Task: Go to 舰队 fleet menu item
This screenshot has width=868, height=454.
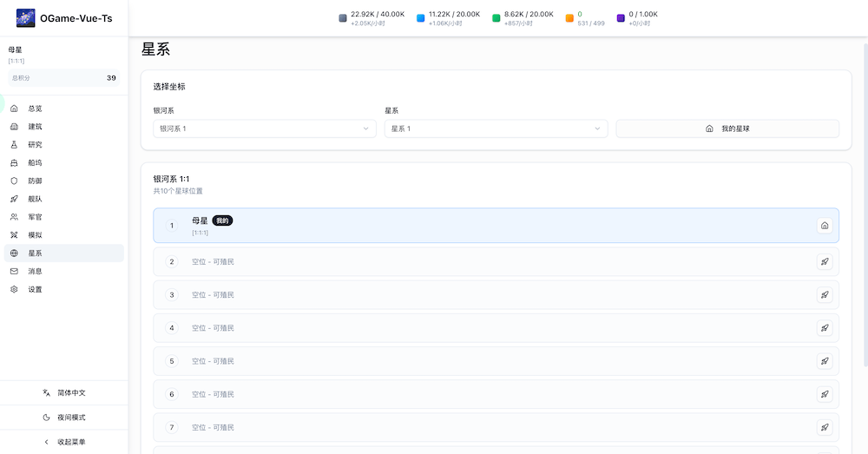Action: (x=35, y=199)
